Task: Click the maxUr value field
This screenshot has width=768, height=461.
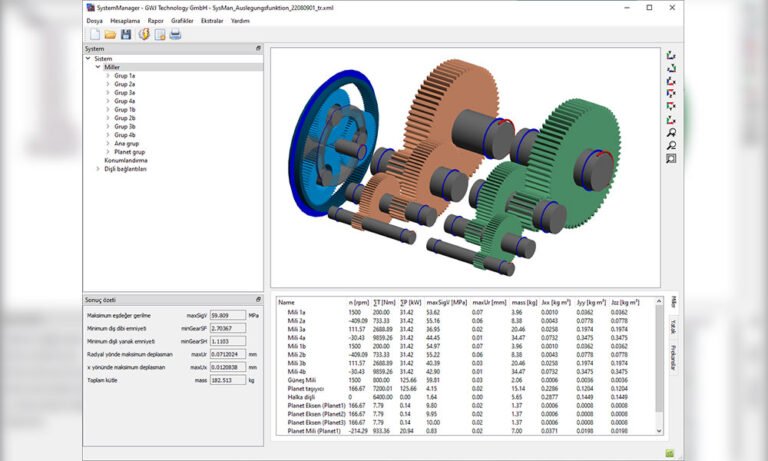Action: [228, 354]
